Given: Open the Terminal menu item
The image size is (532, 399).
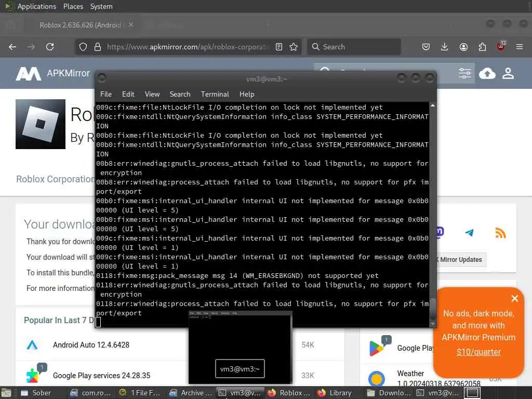Looking at the screenshot, I should point(215,95).
